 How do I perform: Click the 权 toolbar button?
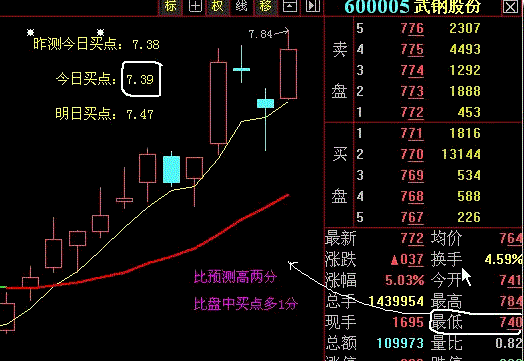217,6
